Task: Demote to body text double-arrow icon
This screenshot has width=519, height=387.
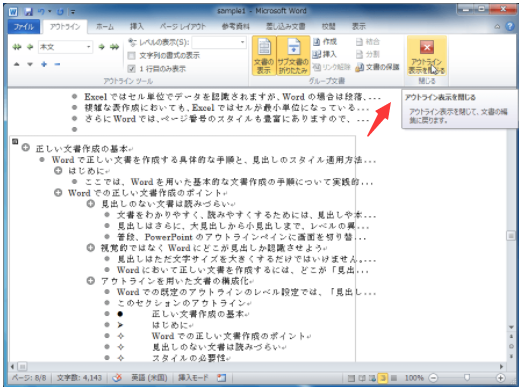Action: point(114,47)
